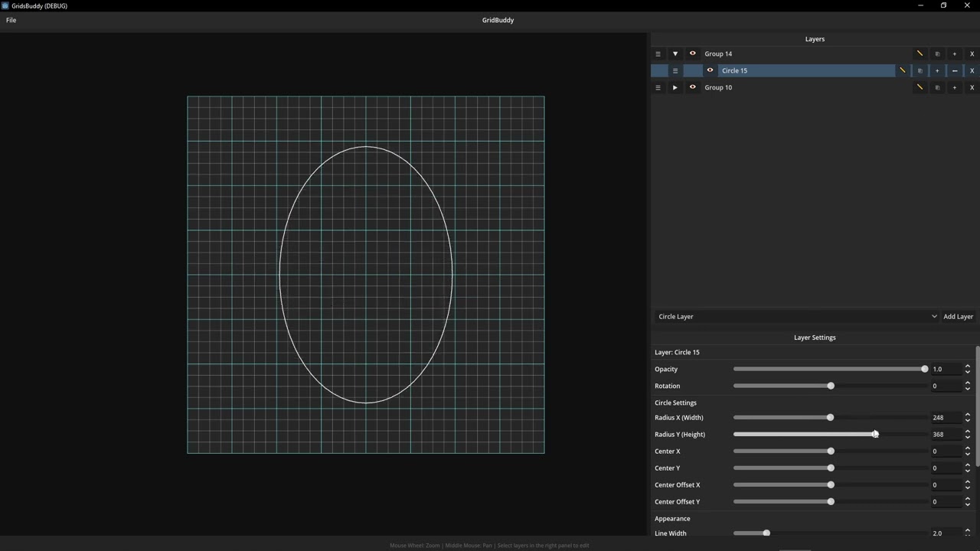Click the Center Offset Y stepper arrows
Screen dimensions: 980x551
pyautogui.click(x=968, y=501)
